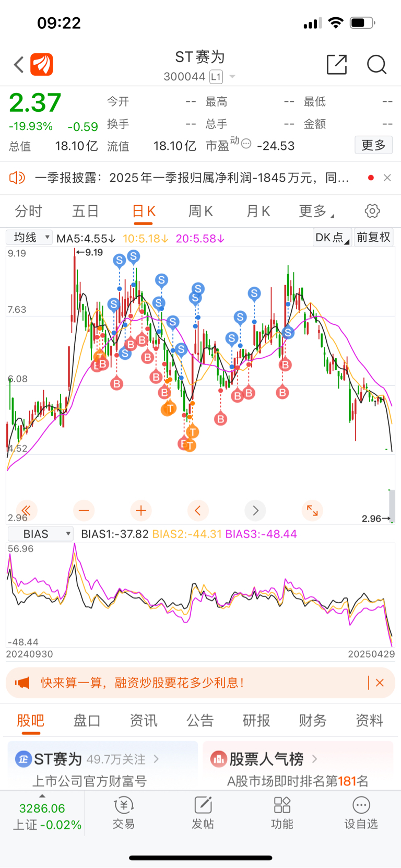This screenshot has width=401, height=868.
Task: Open the 均线 indicator dropdown
Action: click(29, 238)
